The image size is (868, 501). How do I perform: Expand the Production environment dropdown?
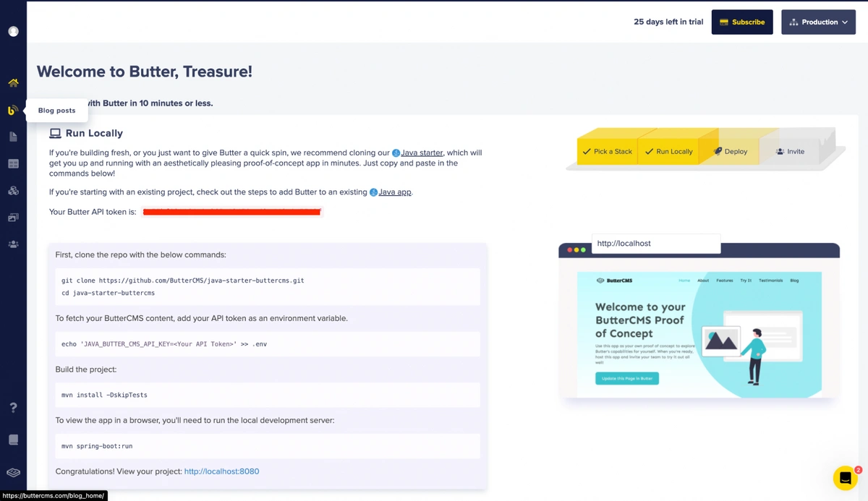pyautogui.click(x=818, y=22)
